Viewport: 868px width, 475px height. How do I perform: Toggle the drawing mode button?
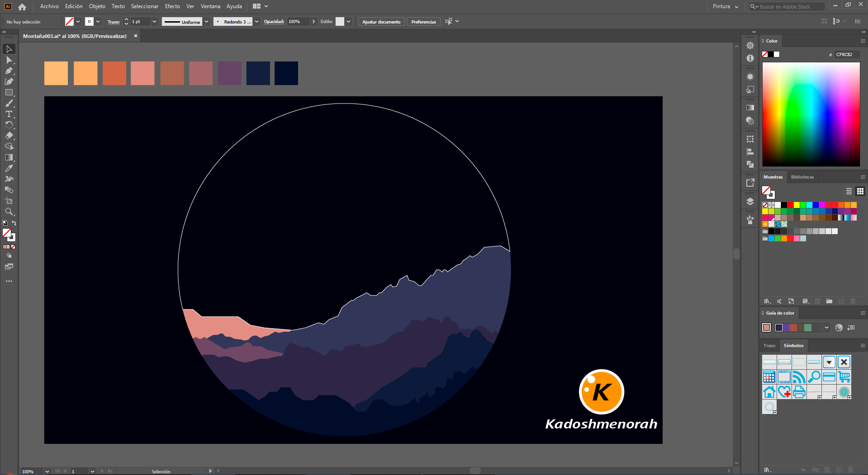click(x=9, y=256)
